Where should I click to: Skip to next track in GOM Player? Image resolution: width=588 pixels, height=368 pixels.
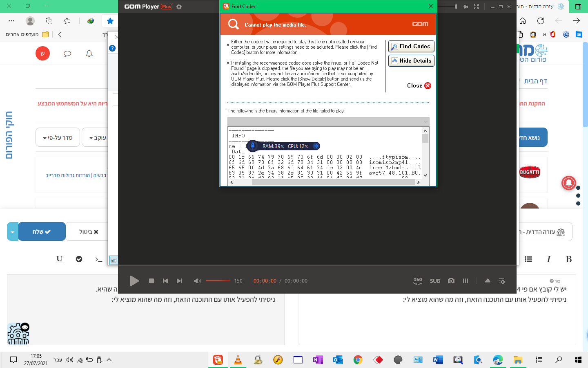[x=179, y=281]
